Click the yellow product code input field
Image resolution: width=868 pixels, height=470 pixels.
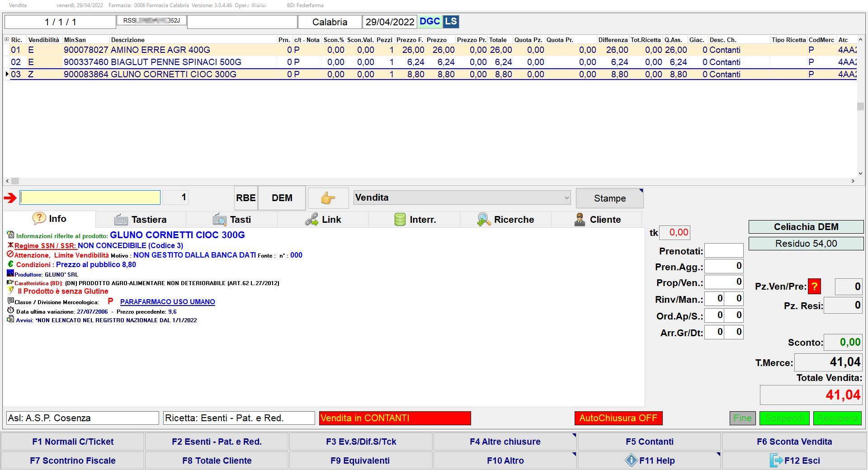coord(90,197)
